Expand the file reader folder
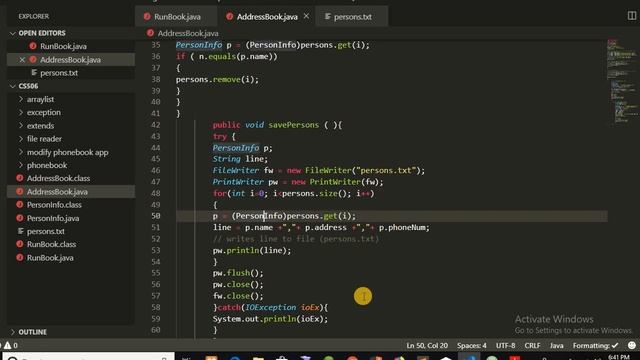Image resolution: width=640 pixels, height=360 pixels. (21, 139)
